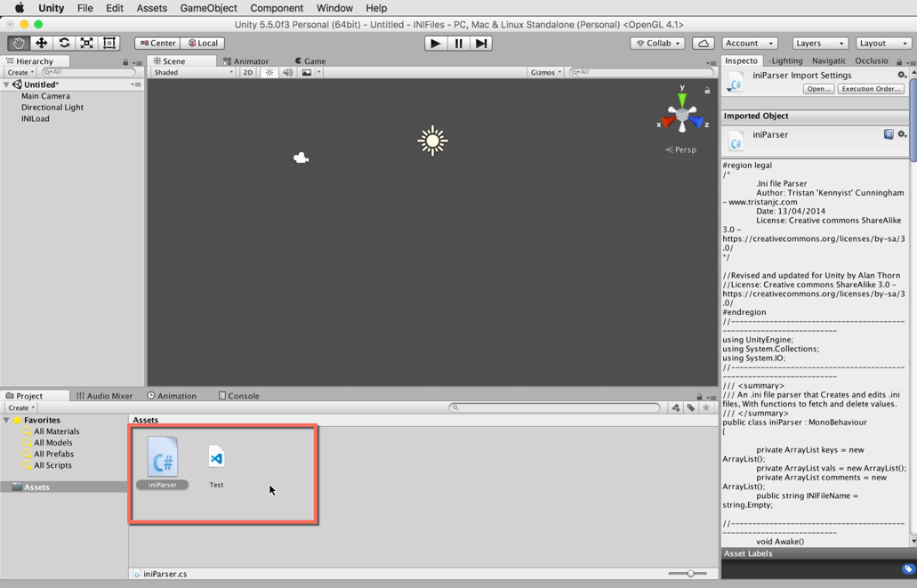Open Layout dropdown
Screen dimensions: 917x588
(883, 44)
